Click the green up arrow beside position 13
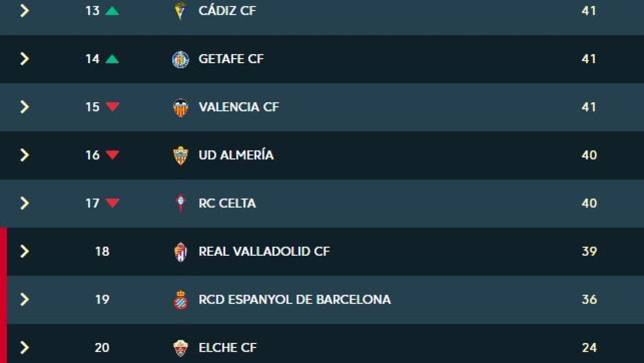 (112, 11)
